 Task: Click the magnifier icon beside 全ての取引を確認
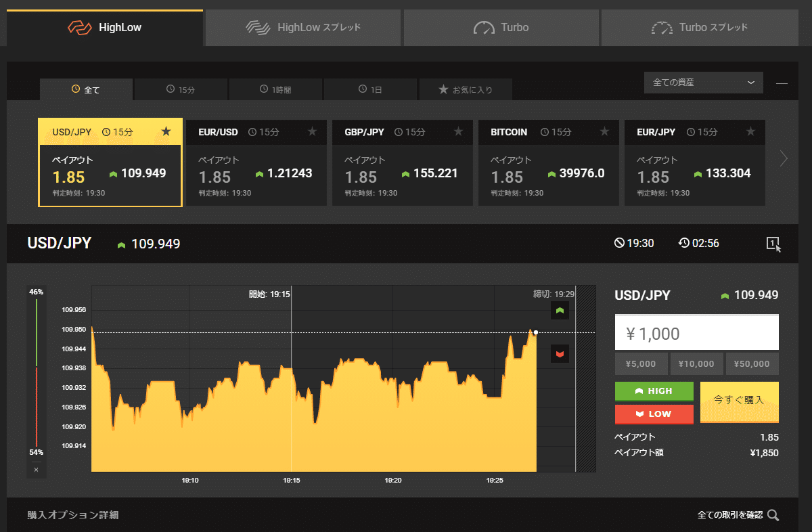coord(773,515)
